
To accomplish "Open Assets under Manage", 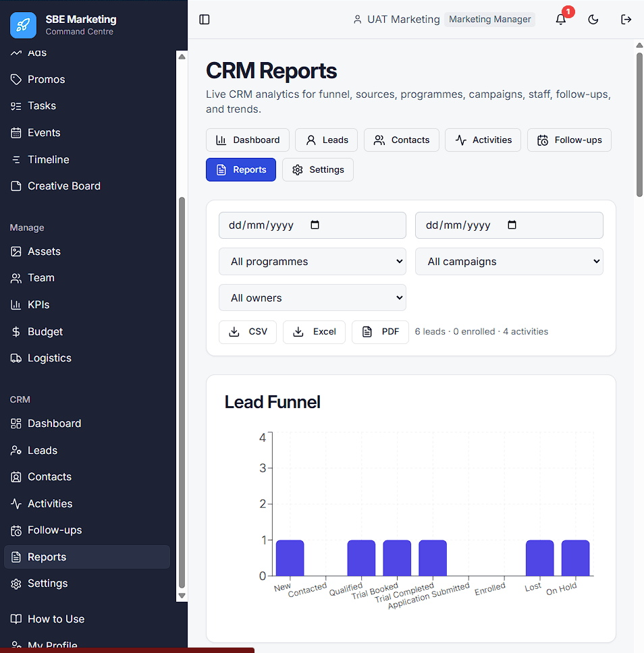I will [87, 252].
